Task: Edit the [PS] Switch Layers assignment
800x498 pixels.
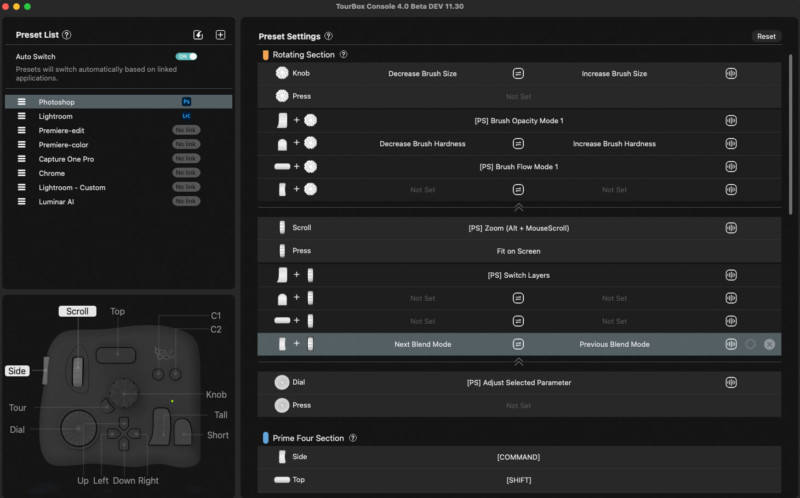Action: pos(518,275)
